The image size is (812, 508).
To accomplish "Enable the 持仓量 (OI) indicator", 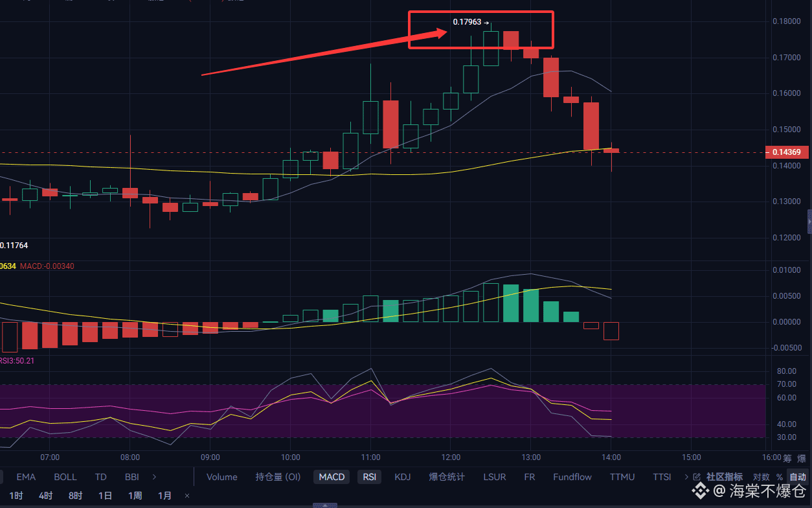I will (278, 477).
